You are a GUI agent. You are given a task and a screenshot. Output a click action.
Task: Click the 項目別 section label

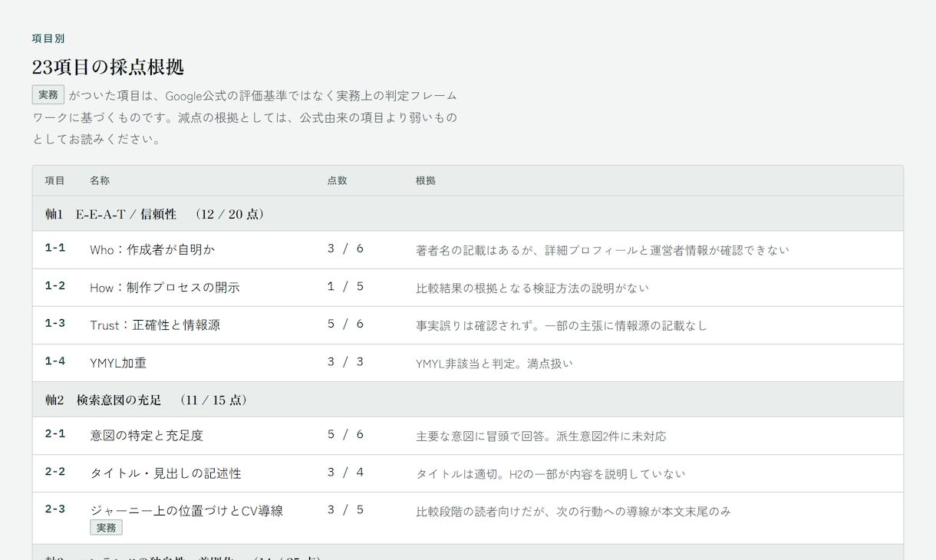48,38
